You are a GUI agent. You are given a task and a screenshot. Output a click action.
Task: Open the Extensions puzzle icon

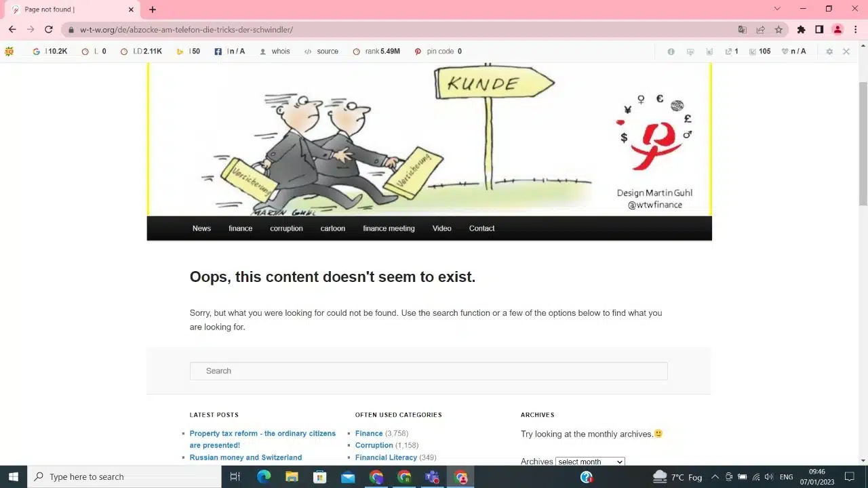coord(801,30)
